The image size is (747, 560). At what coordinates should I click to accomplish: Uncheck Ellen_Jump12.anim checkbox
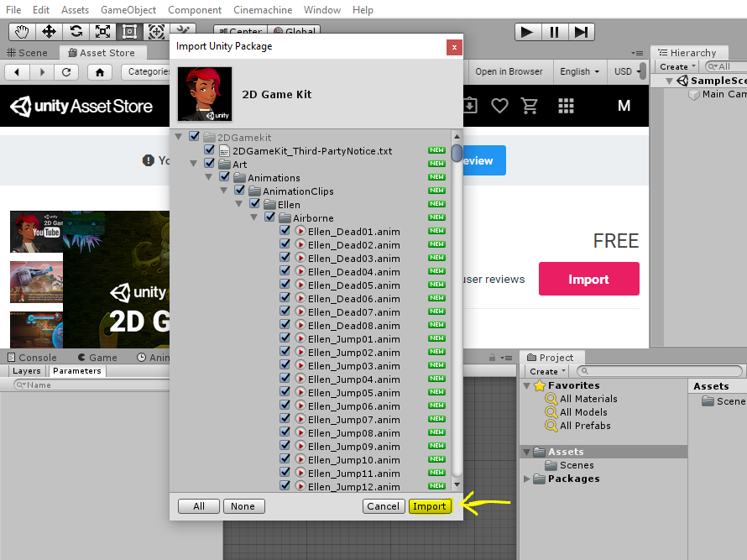pos(285,485)
